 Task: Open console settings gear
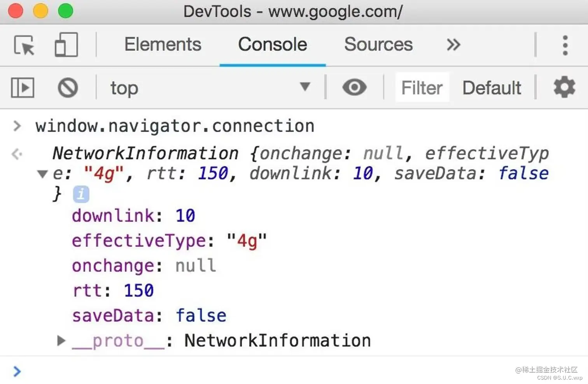click(564, 87)
